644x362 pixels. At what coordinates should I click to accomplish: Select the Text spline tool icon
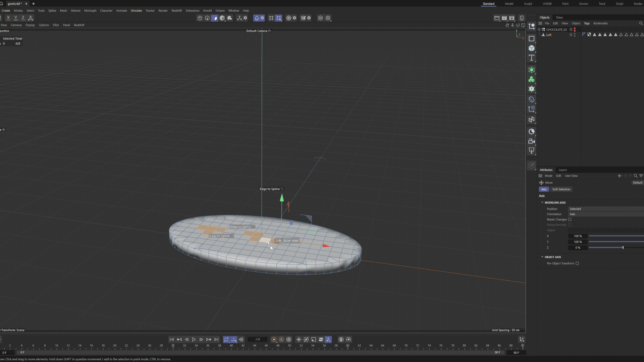click(531, 58)
